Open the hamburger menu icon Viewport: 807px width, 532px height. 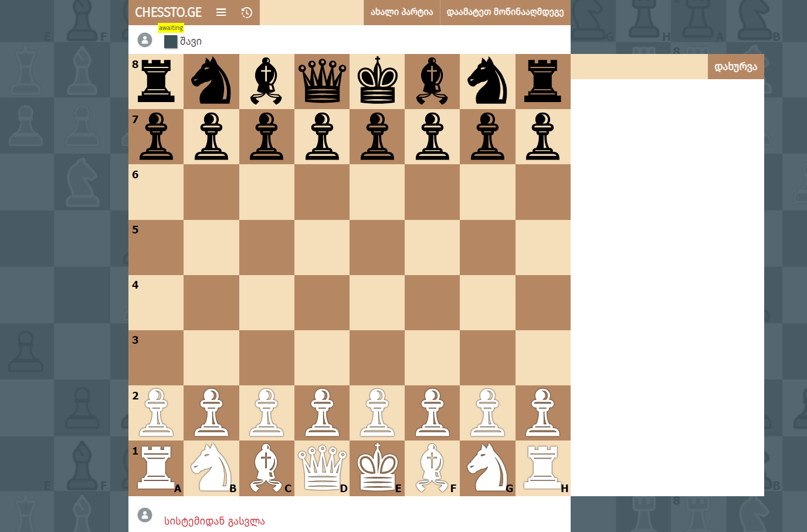click(221, 12)
